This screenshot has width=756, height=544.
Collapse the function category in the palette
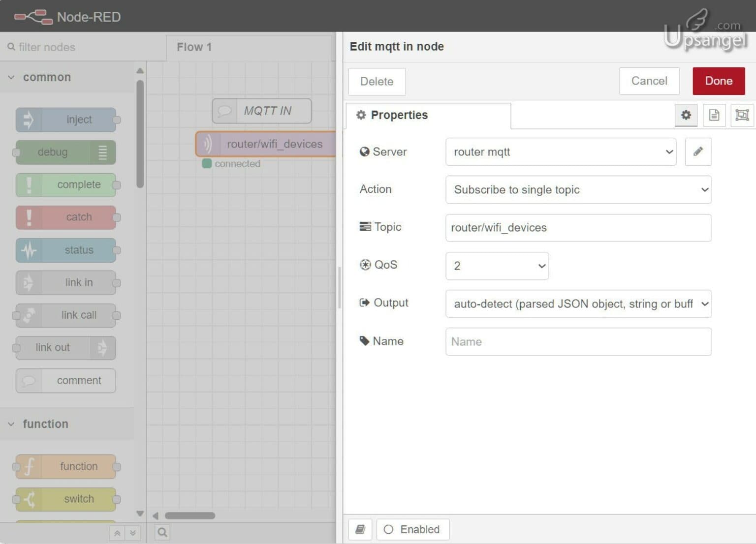(11, 423)
